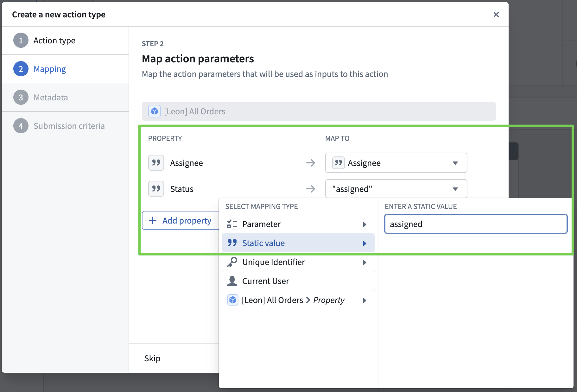577x392 pixels.
Task: Click the Status property string-type icon
Action: (x=156, y=189)
